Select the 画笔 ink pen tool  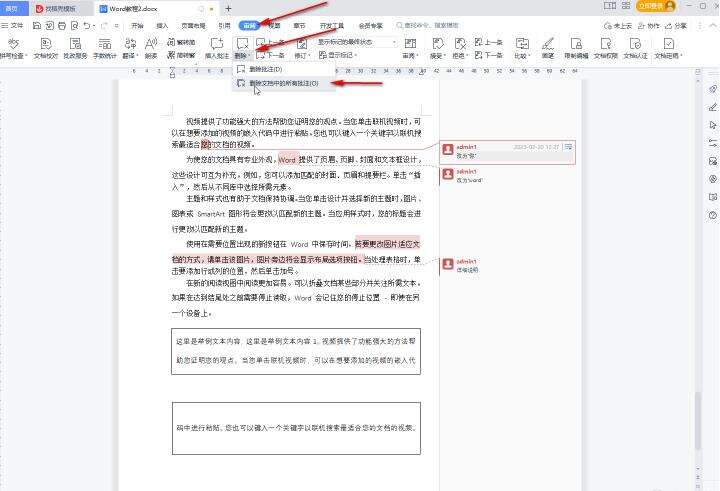click(547, 48)
